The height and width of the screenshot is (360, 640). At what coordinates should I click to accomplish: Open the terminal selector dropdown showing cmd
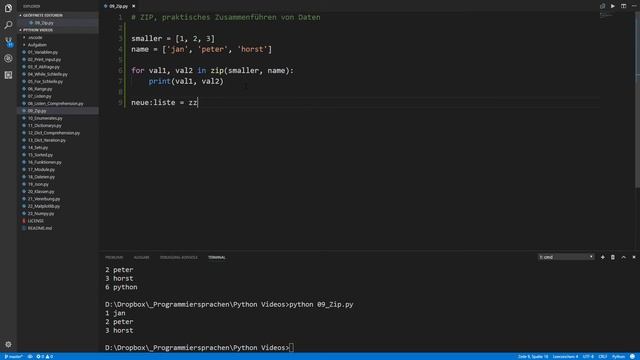[566, 257]
